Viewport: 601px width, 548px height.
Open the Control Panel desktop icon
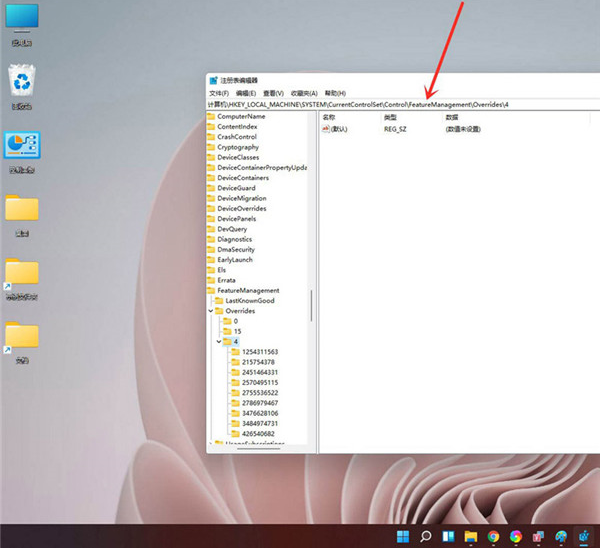click(21, 147)
